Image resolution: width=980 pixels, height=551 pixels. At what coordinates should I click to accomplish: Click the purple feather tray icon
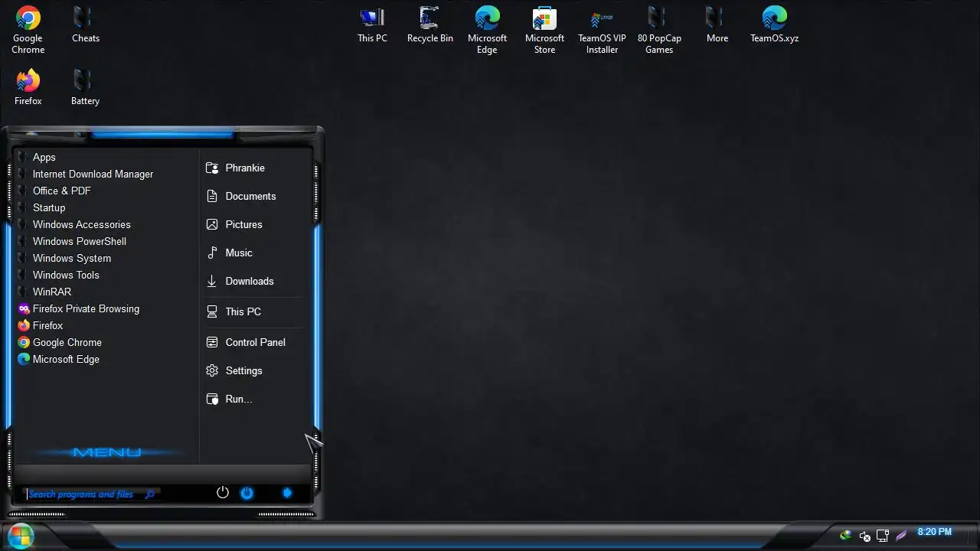(x=901, y=536)
